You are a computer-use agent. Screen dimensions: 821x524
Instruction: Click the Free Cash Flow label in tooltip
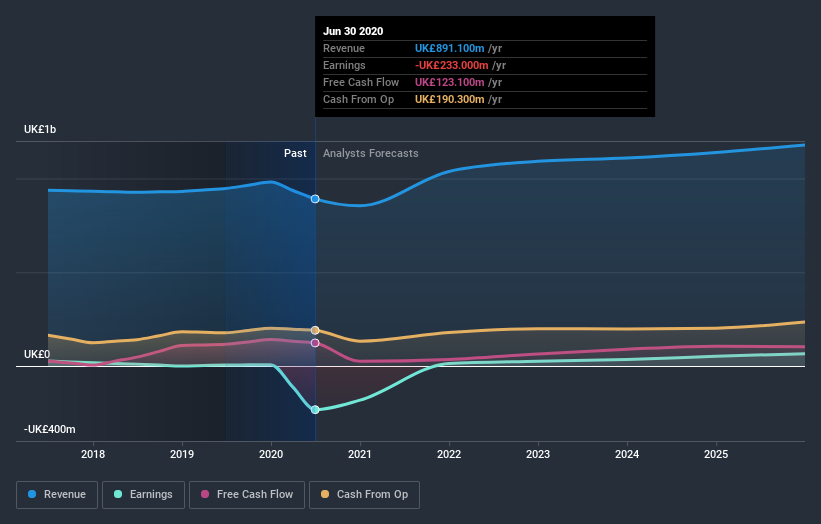click(361, 82)
